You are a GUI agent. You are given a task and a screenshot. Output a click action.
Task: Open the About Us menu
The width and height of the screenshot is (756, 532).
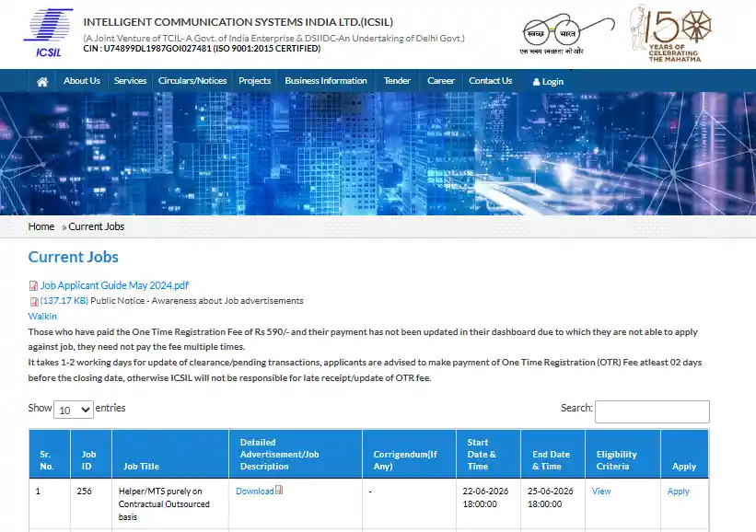(x=82, y=81)
